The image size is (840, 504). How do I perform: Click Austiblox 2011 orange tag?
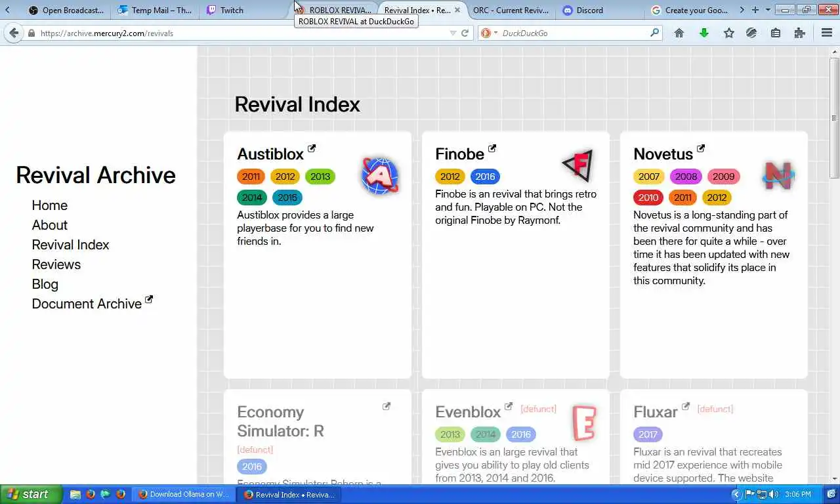click(251, 177)
